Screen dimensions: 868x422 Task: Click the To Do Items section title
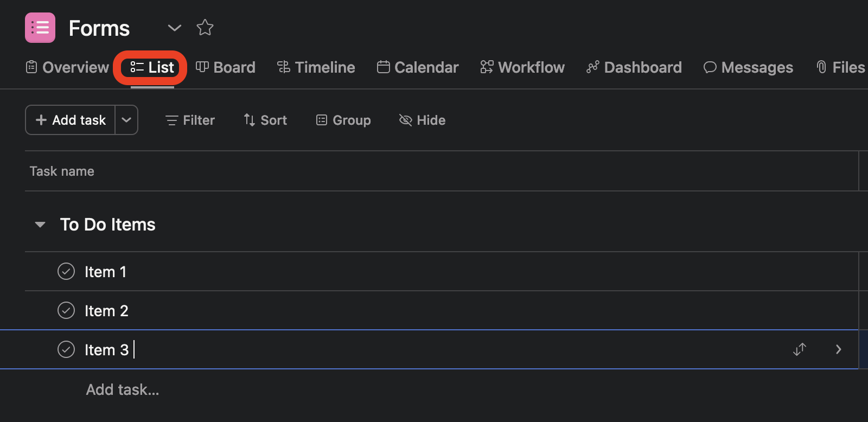coord(108,225)
